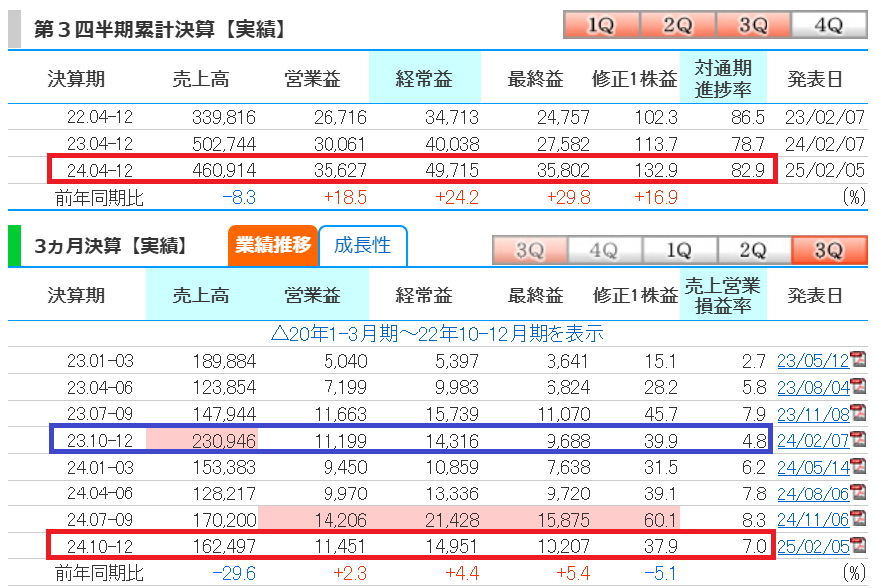Click net profit value 35,802
Screen dimensions: 876x588
click(563, 170)
